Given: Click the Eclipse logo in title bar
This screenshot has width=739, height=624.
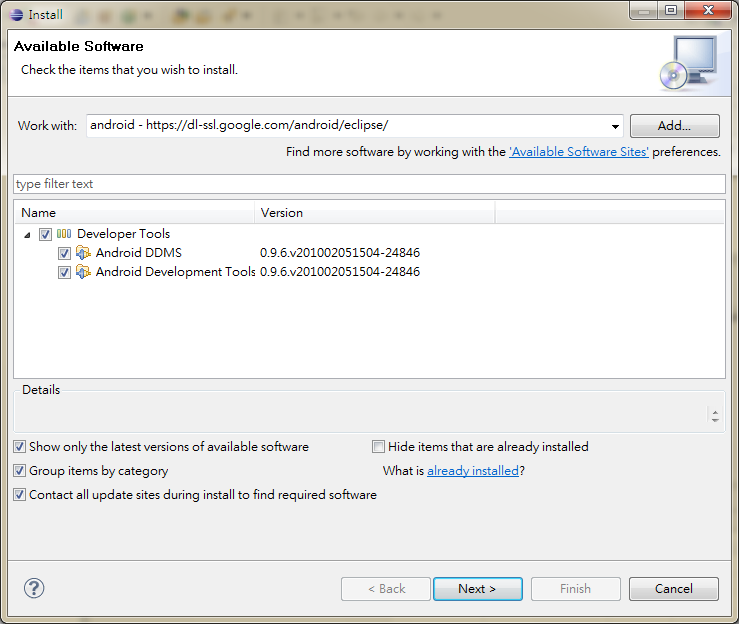Looking at the screenshot, I should coord(16,15).
